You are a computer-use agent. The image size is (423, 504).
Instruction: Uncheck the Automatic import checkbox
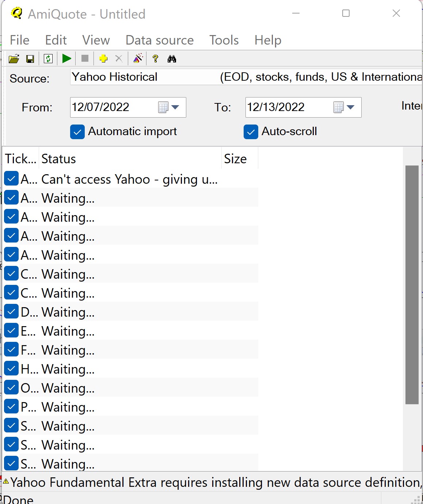pos(77,132)
